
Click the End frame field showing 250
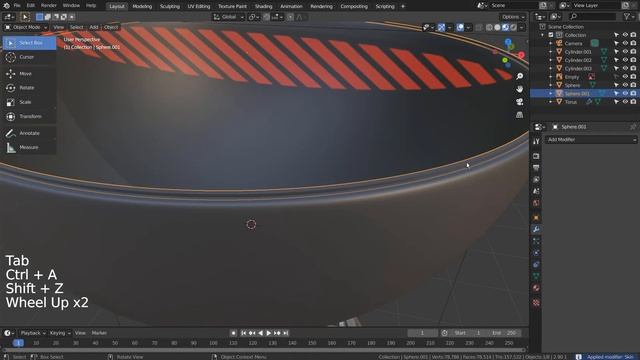pos(504,333)
